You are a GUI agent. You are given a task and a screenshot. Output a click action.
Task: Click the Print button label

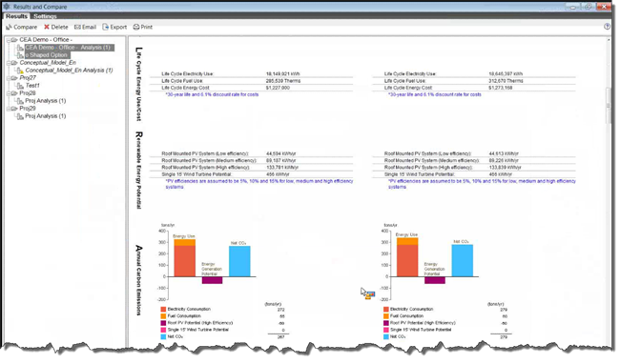(x=146, y=27)
